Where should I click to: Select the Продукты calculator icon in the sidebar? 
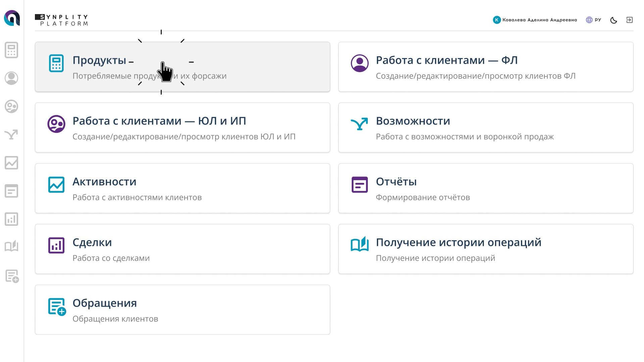coord(11,50)
